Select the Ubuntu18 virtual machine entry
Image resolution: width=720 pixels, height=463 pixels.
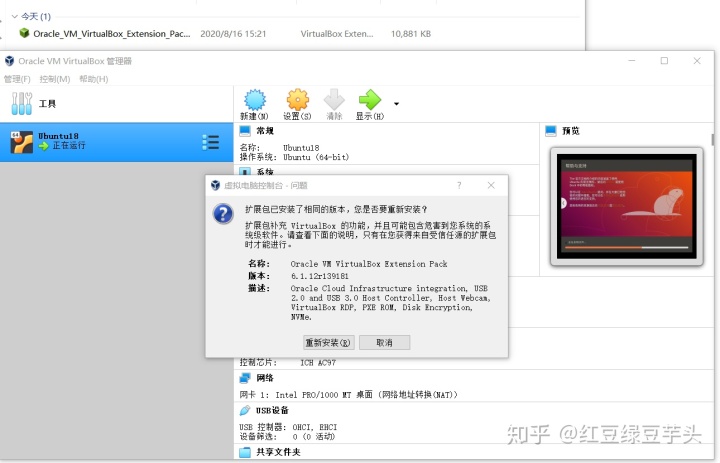(x=117, y=142)
